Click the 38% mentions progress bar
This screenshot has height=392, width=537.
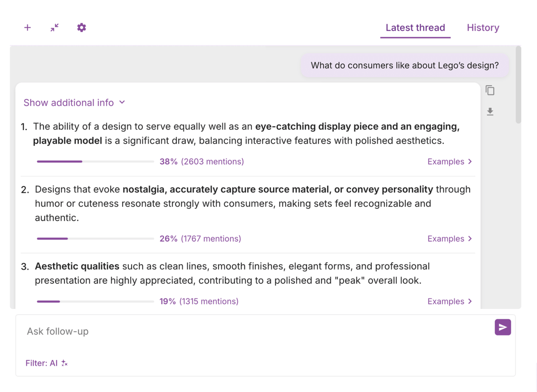coord(95,162)
